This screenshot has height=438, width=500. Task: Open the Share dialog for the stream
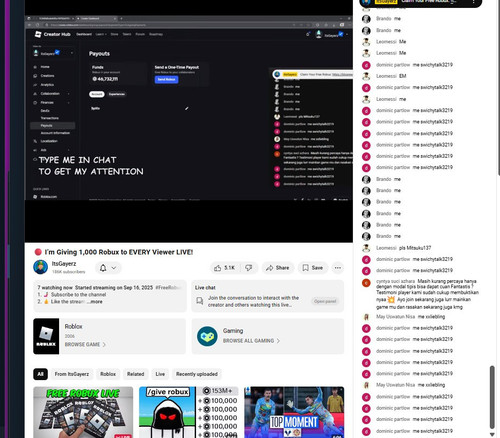pyautogui.click(x=277, y=268)
